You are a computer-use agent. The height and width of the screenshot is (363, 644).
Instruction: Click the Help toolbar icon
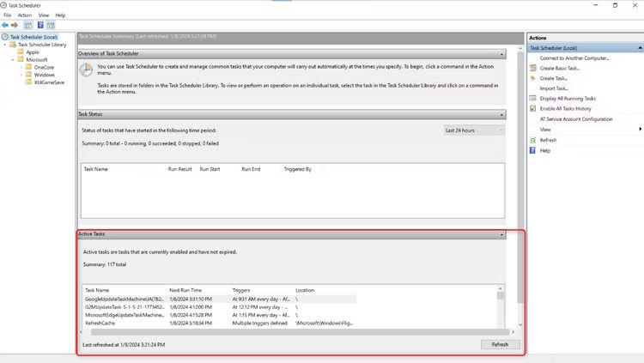click(40, 25)
